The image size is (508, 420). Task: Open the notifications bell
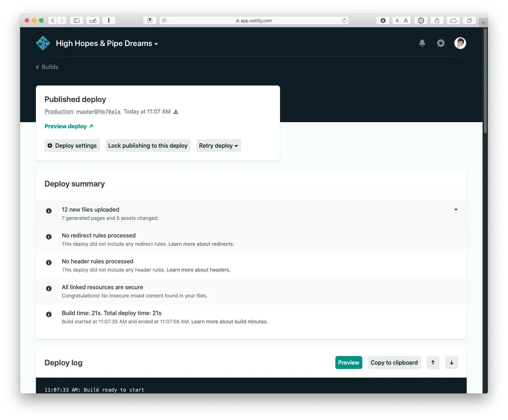(422, 43)
